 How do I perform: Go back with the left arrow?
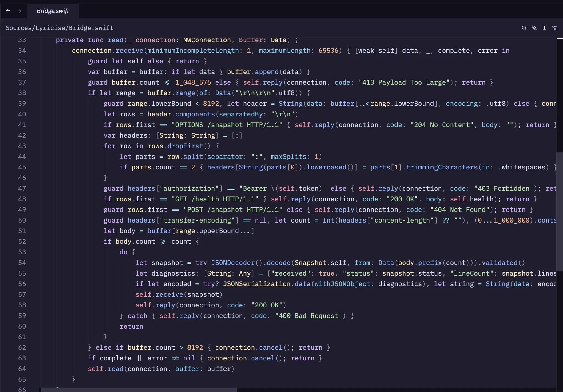8,11
